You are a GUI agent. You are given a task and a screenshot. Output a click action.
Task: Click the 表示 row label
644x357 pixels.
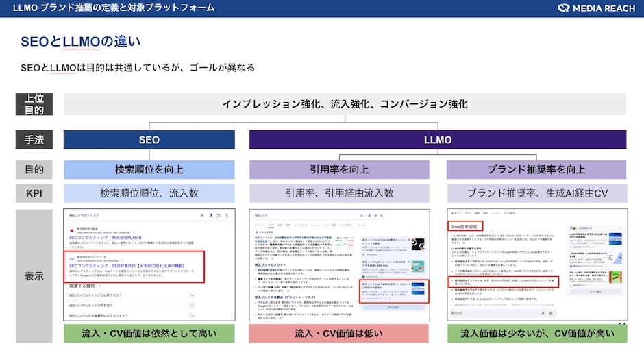[x=34, y=276]
